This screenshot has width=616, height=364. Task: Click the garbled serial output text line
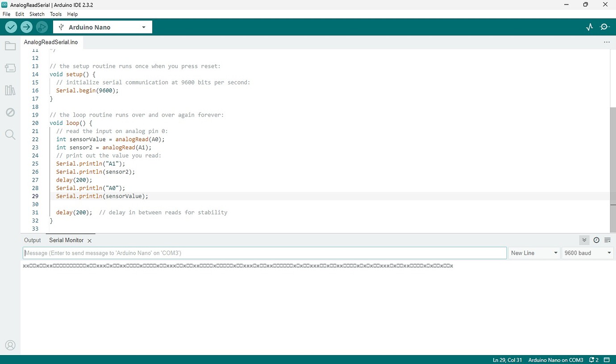(238, 266)
